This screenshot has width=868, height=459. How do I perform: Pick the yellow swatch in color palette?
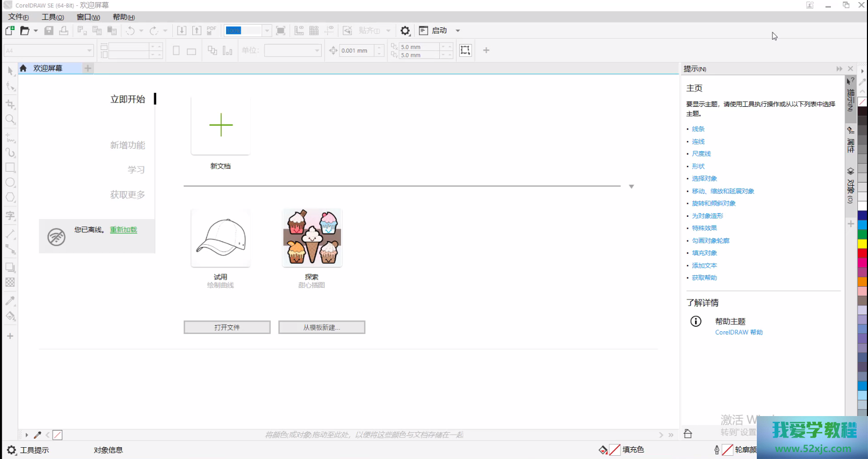(862, 244)
